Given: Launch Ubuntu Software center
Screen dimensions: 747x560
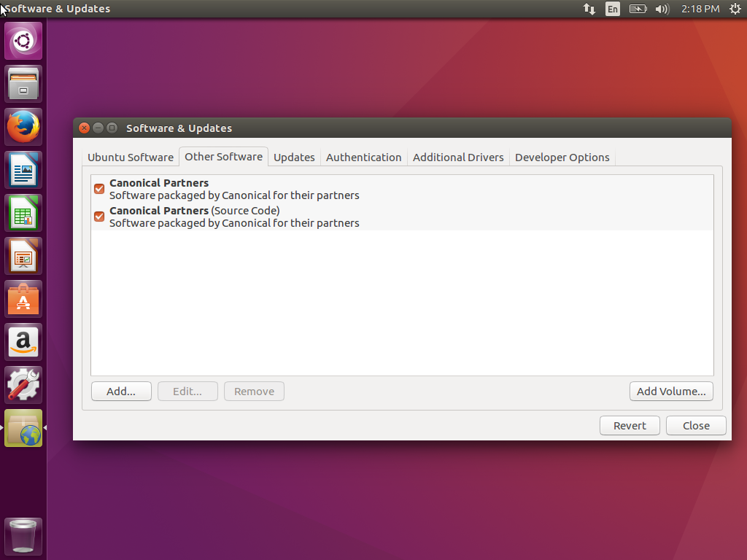Looking at the screenshot, I should (23, 299).
